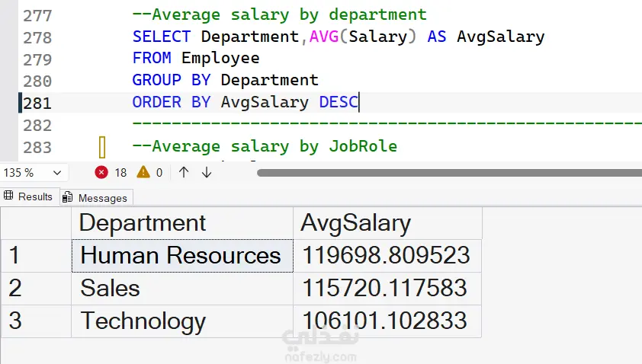642x364 pixels.
Task: Select the Human Resources cell
Action: [x=182, y=256]
